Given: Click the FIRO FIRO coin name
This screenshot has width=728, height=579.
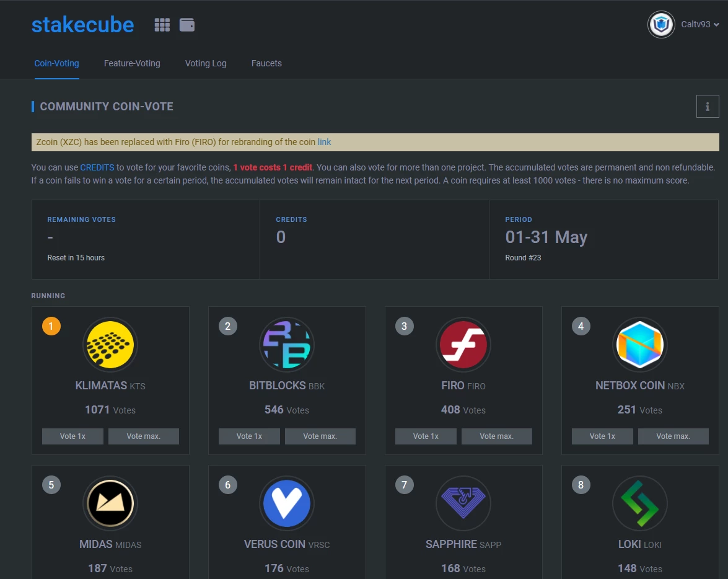Looking at the screenshot, I should click(x=463, y=386).
